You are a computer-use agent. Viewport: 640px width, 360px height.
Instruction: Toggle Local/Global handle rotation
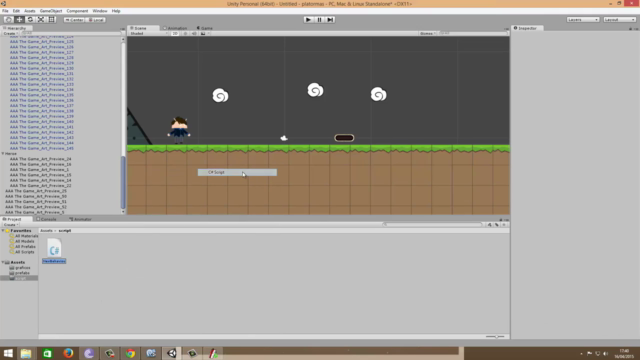(x=96, y=20)
